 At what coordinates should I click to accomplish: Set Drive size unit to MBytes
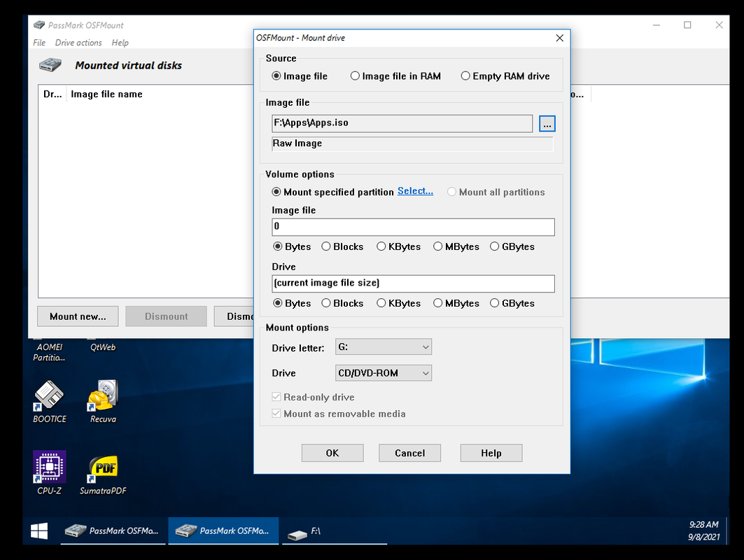tap(456, 303)
